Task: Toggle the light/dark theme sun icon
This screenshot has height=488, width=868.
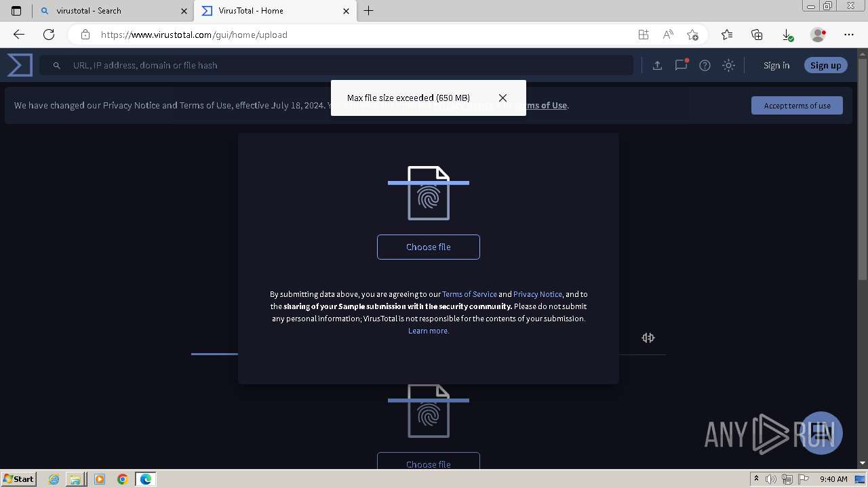Action: pos(729,65)
